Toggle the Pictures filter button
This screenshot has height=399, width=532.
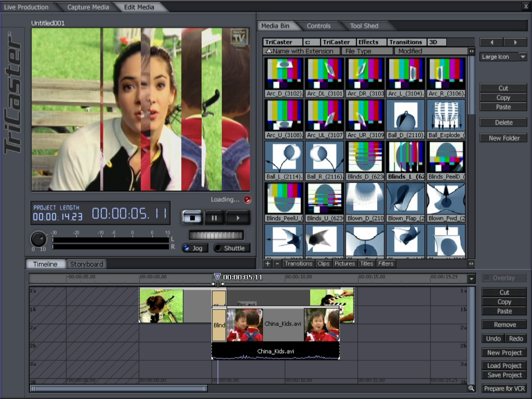(x=345, y=263)
